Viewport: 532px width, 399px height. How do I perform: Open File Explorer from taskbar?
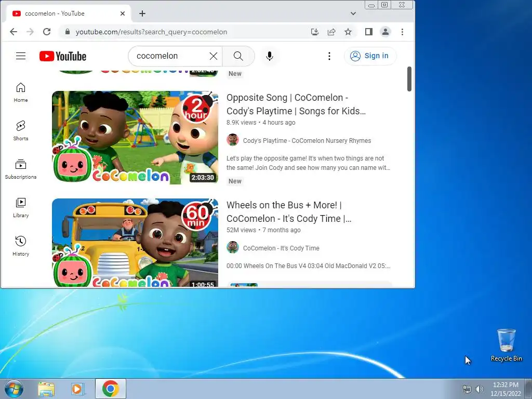coord(46,389)
